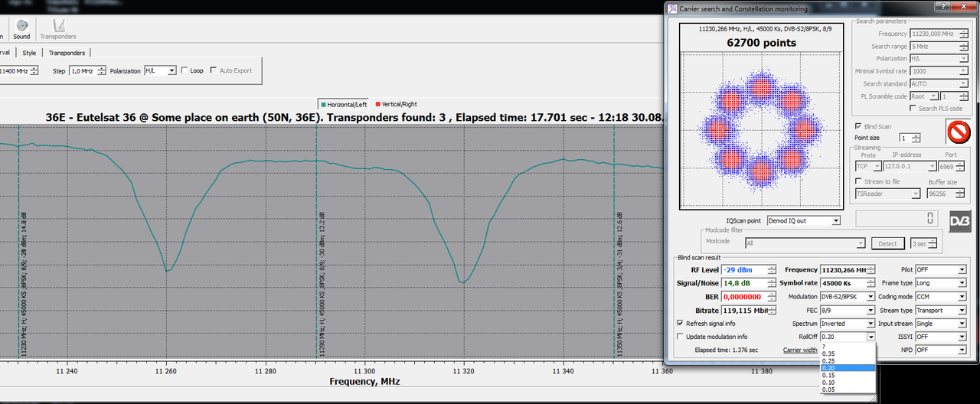Switch to the Transponders tab

click(x=67, y=53)
